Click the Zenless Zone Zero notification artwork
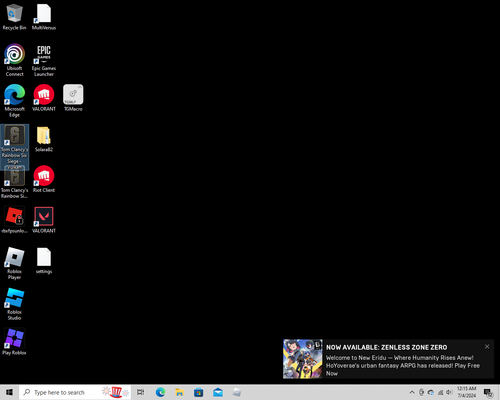This screenshot has height=400, width=500. point(303,359)
